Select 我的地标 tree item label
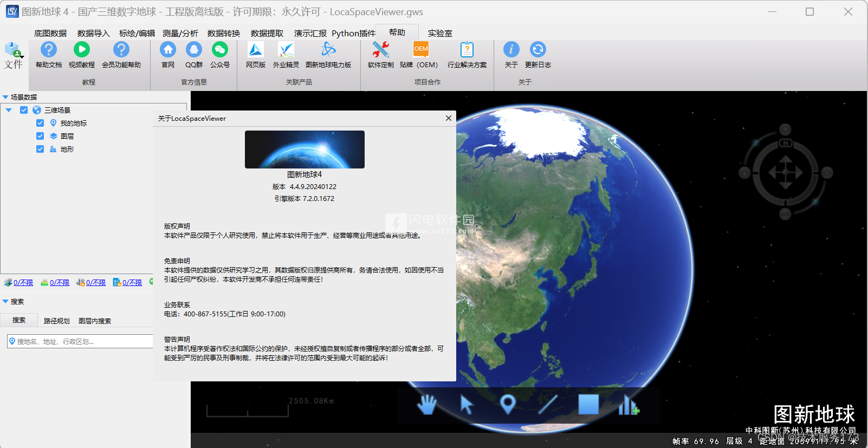The image size is (868, 448). pos(74,124)
